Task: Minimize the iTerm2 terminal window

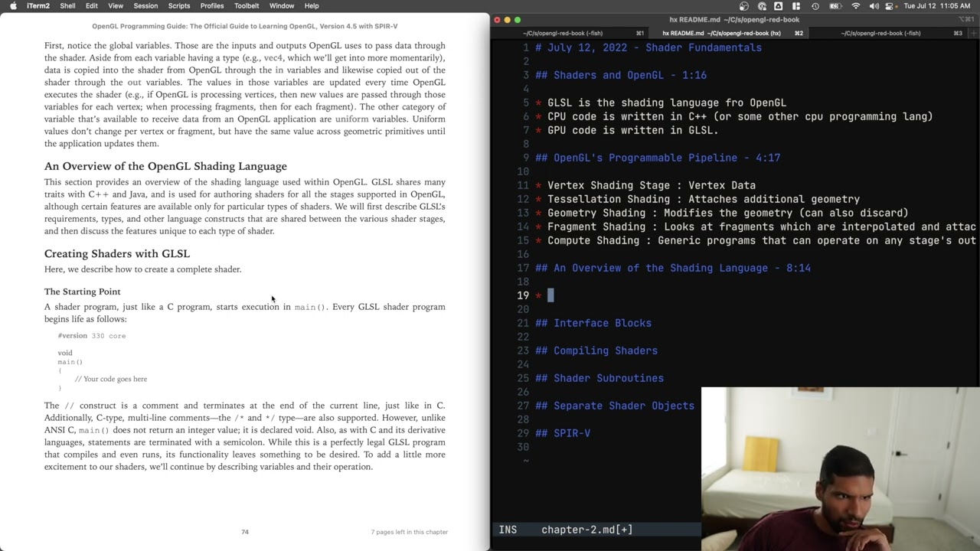Action: pyautogui.click(x=507, y=20)
